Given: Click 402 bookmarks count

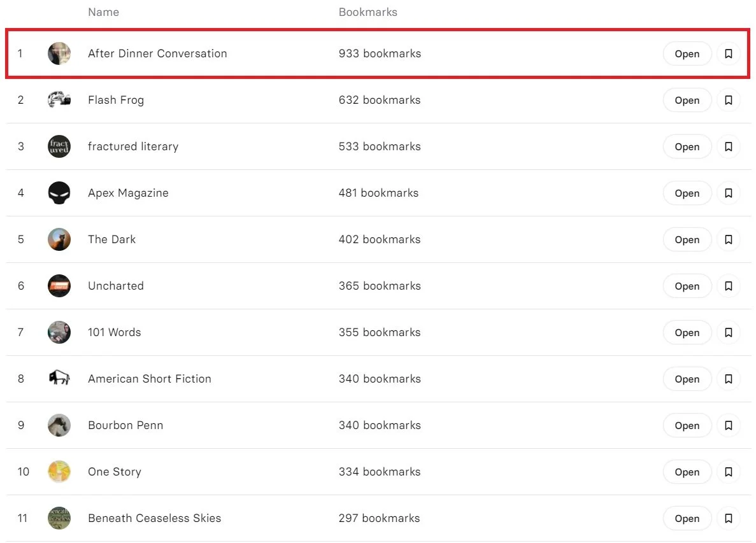Looking at the screenshot, I should [x=380, y=239].
